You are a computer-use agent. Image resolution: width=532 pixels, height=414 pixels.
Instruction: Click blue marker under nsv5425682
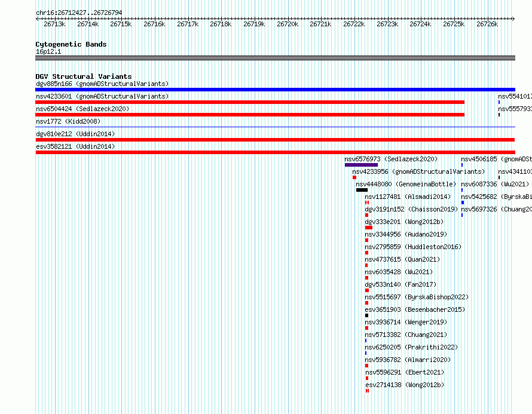pyautogui.click(x=463, y=203)
